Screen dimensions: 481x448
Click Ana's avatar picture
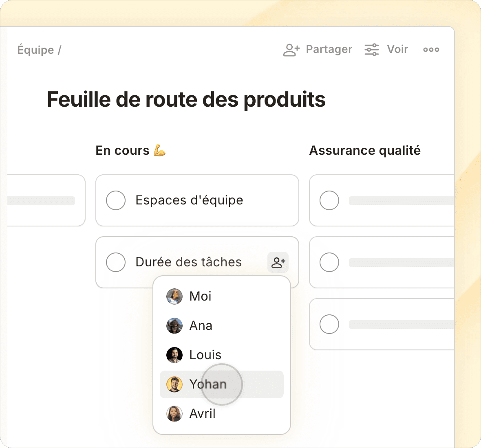click(174, 326)
